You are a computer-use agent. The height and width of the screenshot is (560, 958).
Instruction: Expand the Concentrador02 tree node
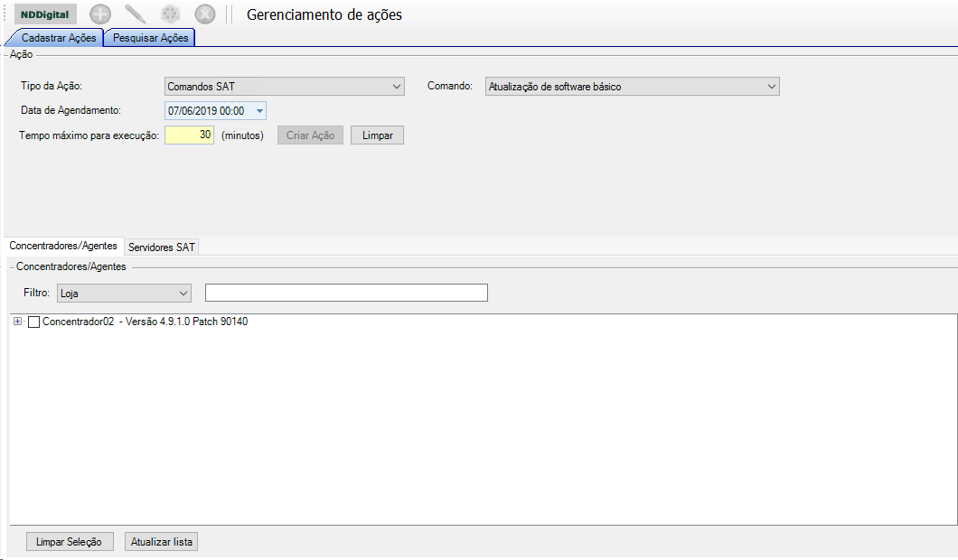[18, 322]
